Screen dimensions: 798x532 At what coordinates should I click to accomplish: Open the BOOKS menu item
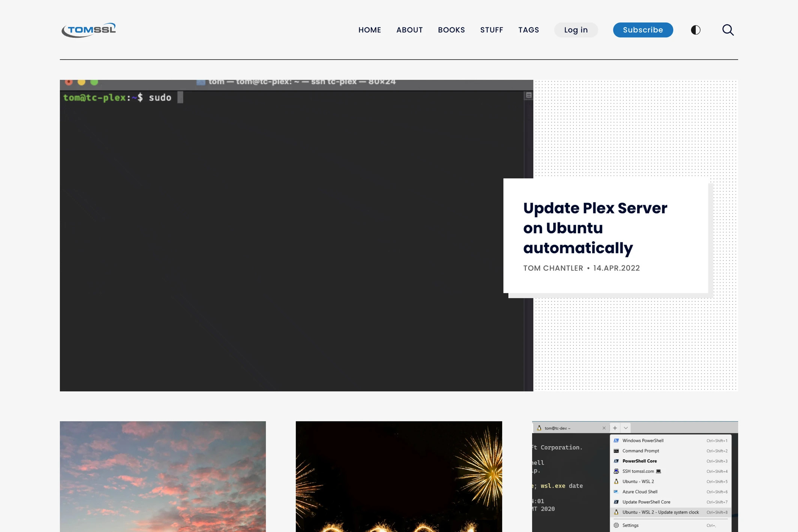451,30
